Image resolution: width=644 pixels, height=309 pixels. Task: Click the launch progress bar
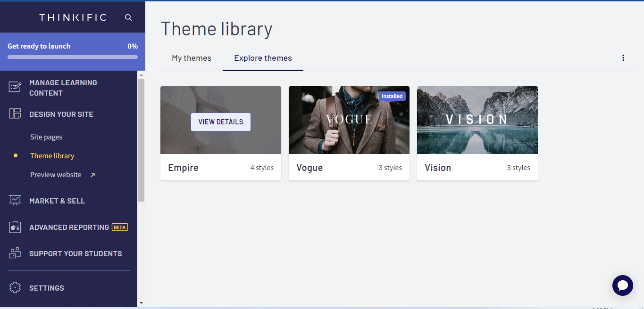(73, 57)
